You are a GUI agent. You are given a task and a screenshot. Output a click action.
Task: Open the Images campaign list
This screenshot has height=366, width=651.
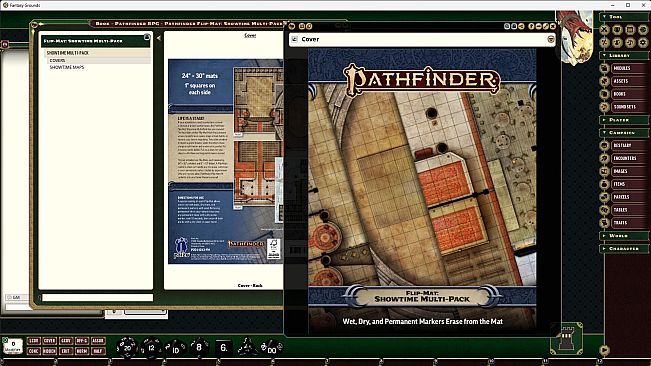pos(630,171)
